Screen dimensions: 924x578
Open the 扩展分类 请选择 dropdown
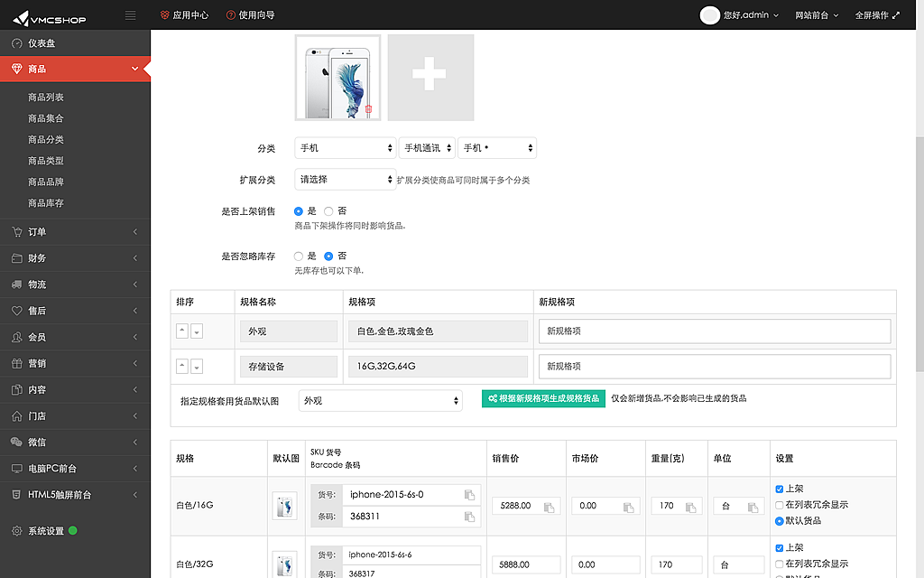tap(345, 179)
